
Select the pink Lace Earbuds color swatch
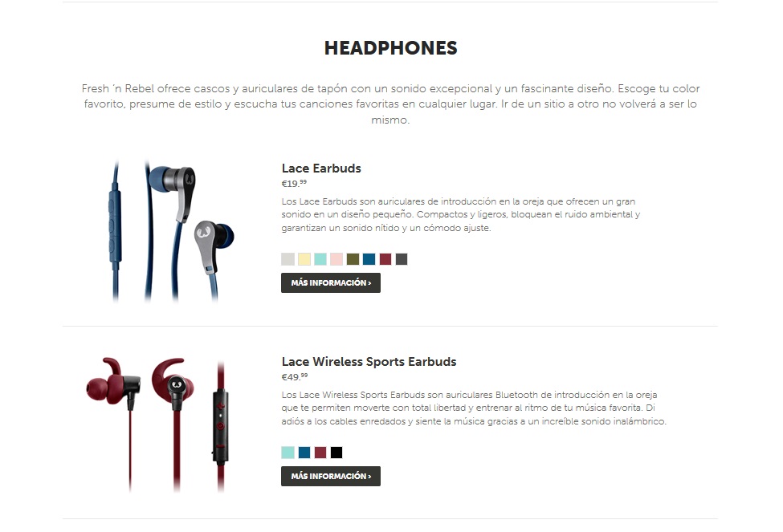point(336,259)
